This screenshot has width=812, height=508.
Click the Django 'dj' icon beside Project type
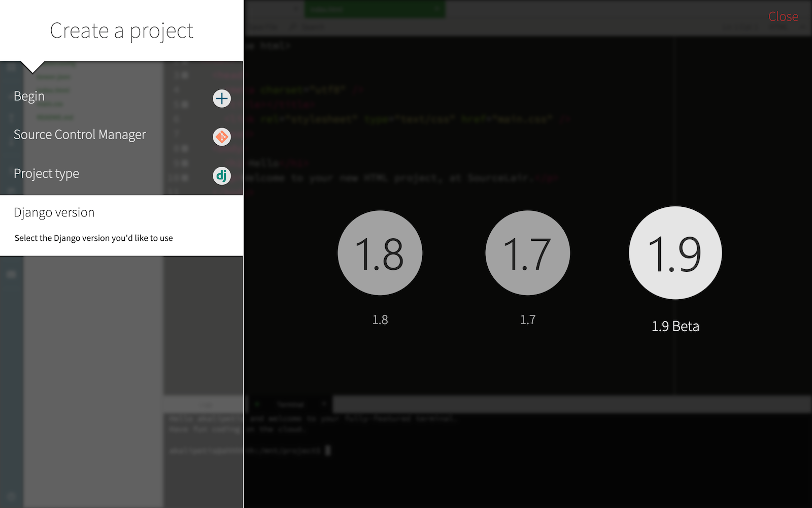[222, 176]
